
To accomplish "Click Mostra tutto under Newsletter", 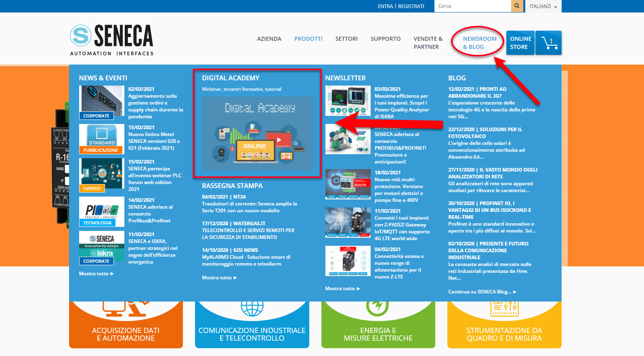I will (x=343, y=289).
